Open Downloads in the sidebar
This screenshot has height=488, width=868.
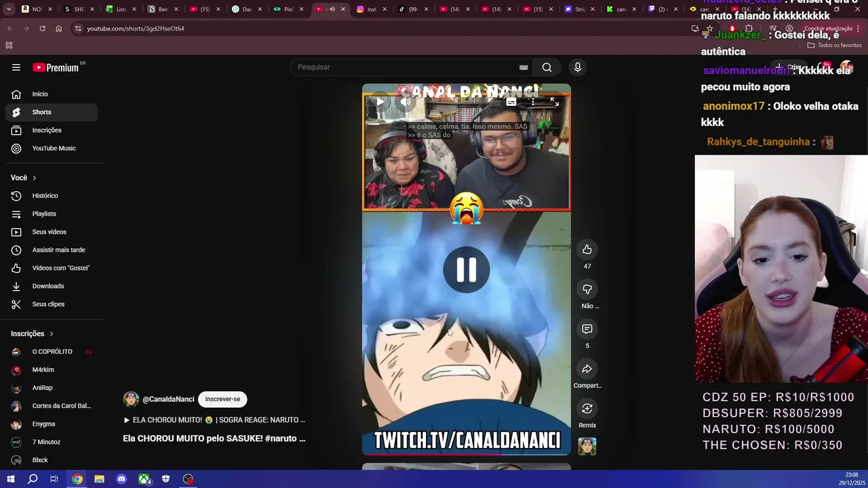tap(52, 286)
